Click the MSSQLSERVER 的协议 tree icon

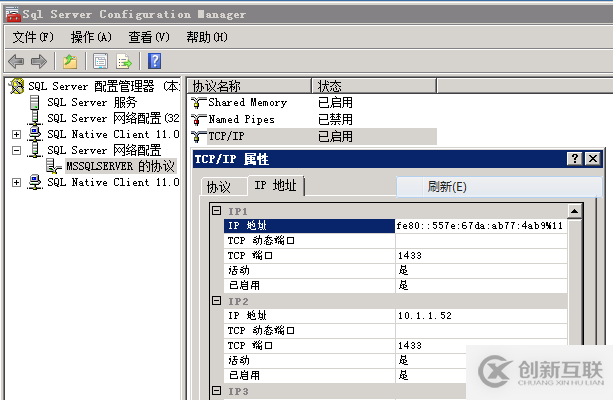point(53,166)
